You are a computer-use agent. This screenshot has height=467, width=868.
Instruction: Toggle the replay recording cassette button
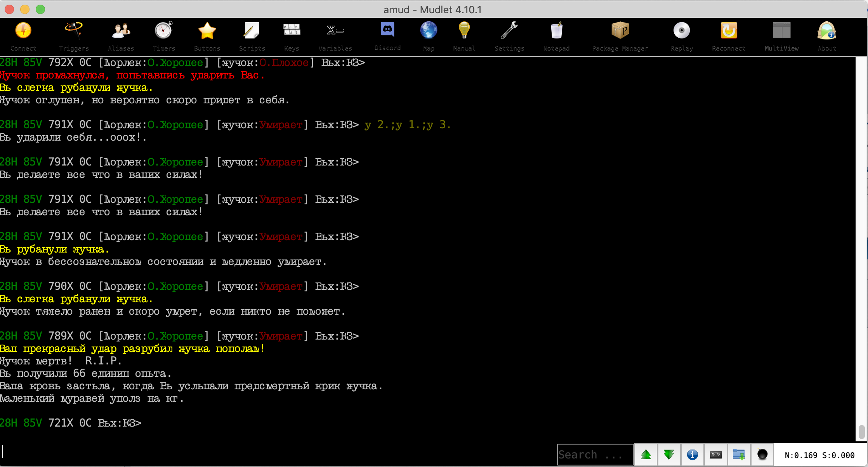(715, 455)
